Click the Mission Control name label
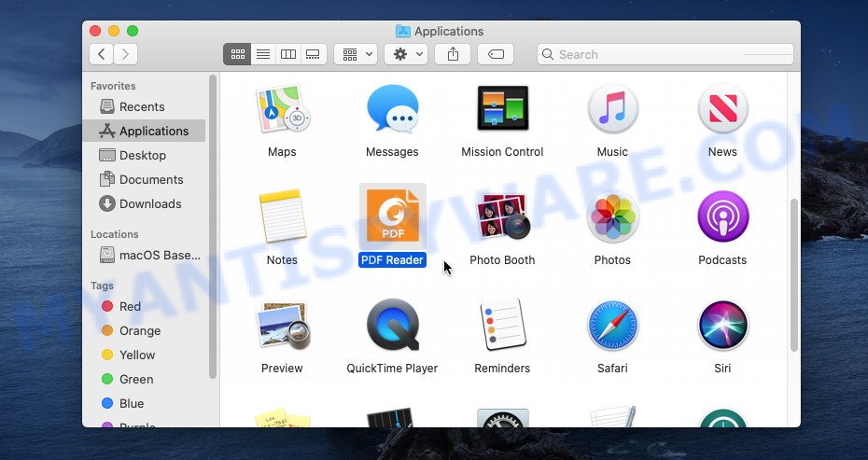 point(502,152)
